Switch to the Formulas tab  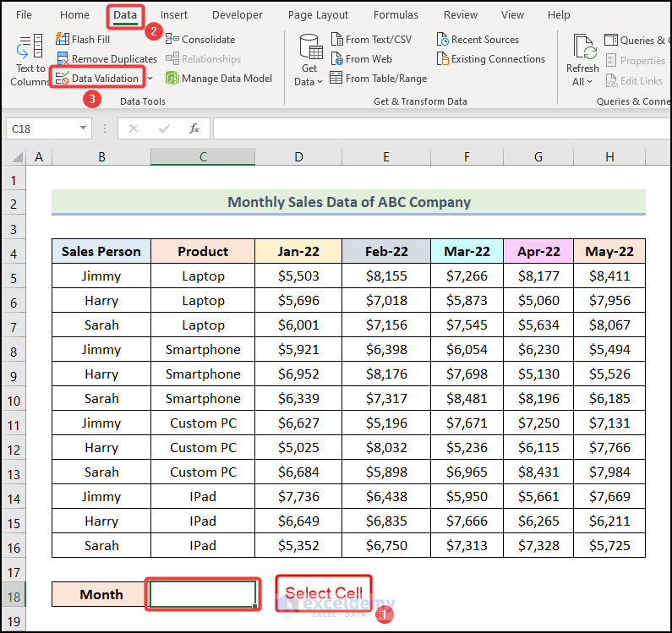396,15
